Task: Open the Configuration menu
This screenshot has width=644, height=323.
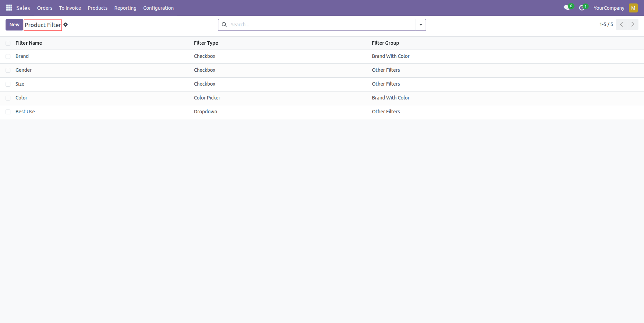Action: coord(158,8)
